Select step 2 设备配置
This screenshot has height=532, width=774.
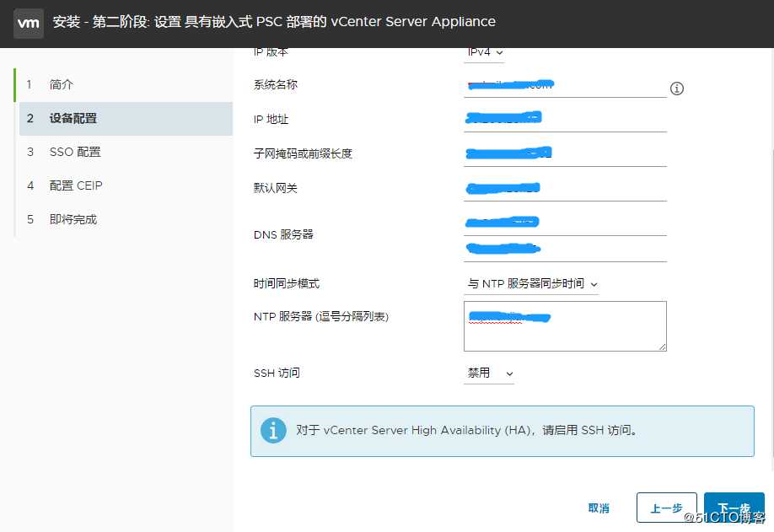[x=126, y=118]
